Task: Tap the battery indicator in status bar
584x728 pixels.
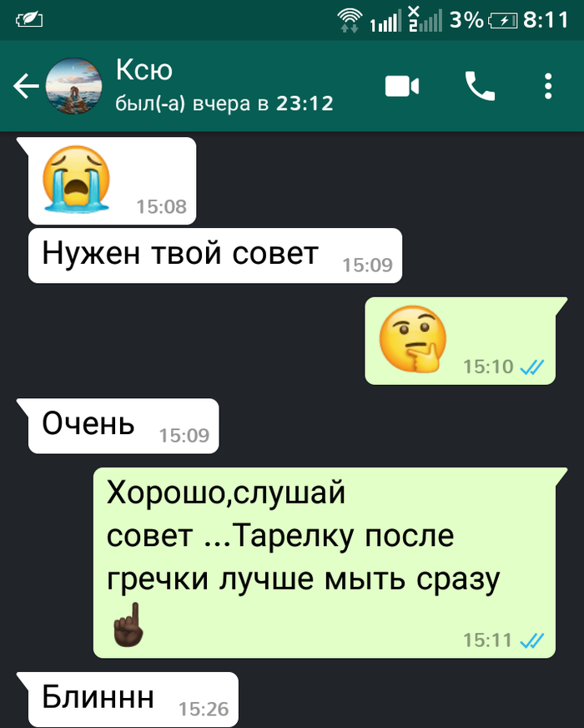Action: click(x=504, y=20)
